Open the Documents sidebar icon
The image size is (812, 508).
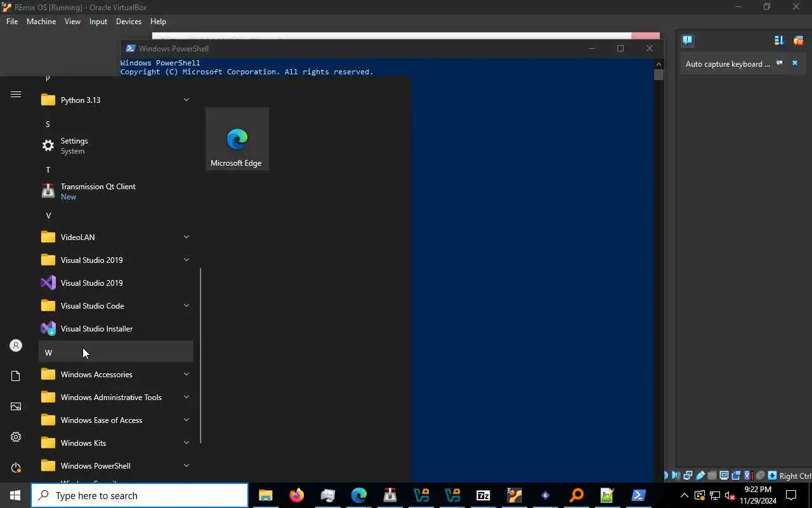16,376
